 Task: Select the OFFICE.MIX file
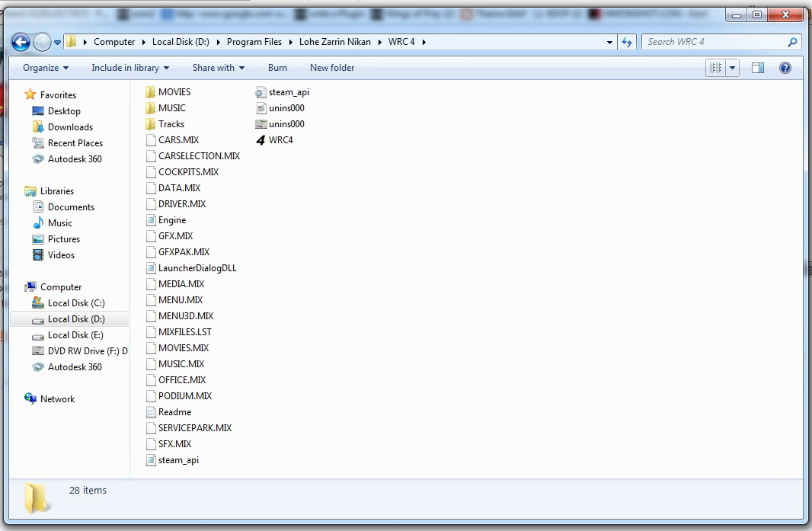point(182,380)
